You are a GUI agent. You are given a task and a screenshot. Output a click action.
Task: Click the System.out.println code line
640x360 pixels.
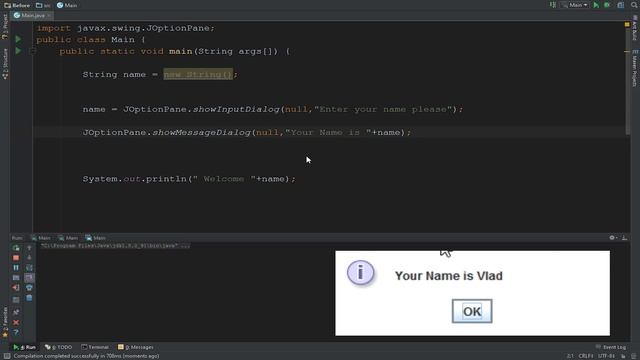click(189, 179)
